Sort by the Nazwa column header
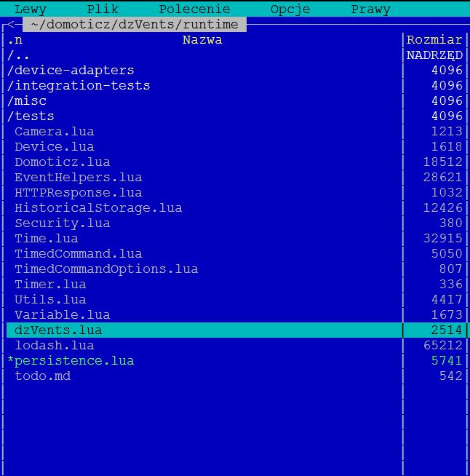 [x=202, y=40]
